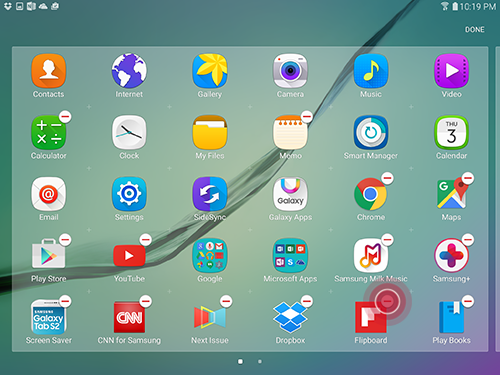The height and width of the screenshot is (375, 500).
Task: Open the Music app
Action: pos(371,71)
